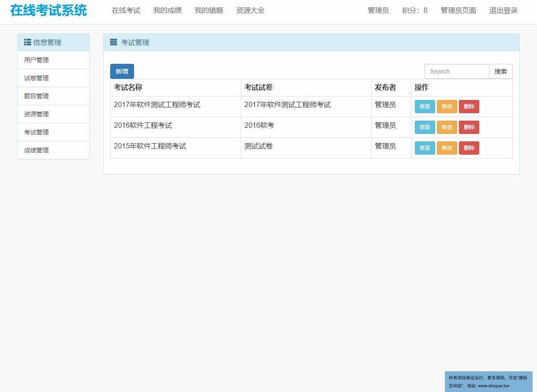The image size is (537, 392).
Task: Click the 考试管理 panel title text
Action: tap(135, 43)
